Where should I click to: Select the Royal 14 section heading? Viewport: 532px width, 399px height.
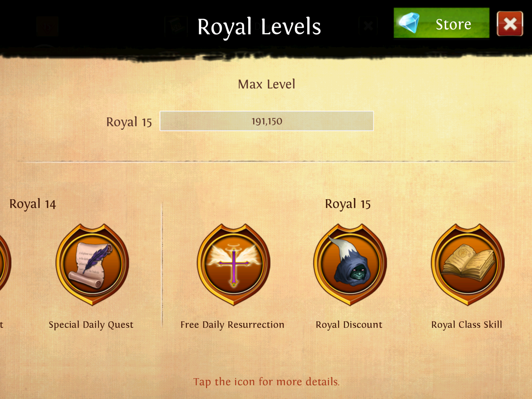tap(33, 204)
